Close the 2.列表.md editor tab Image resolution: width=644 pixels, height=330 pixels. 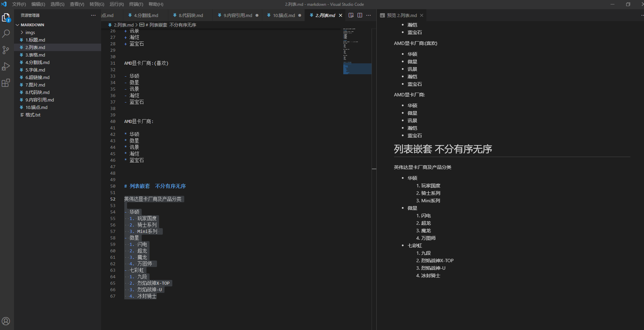coord(341,15)
